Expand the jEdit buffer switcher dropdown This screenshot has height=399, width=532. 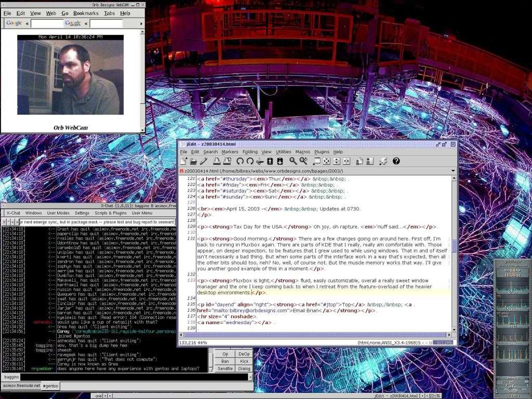(x=453, y=170)
